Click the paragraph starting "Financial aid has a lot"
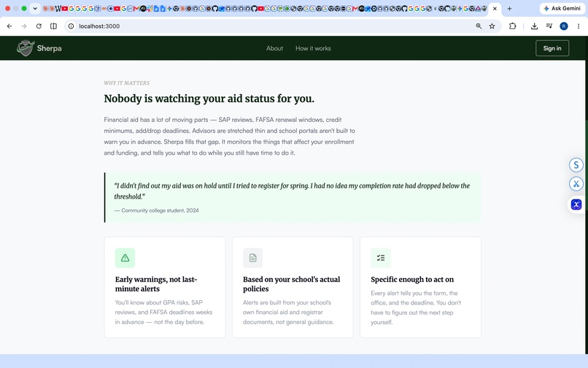Image resolution: width=588 pixels, height=368 pixels. click(x=230, y=137)
